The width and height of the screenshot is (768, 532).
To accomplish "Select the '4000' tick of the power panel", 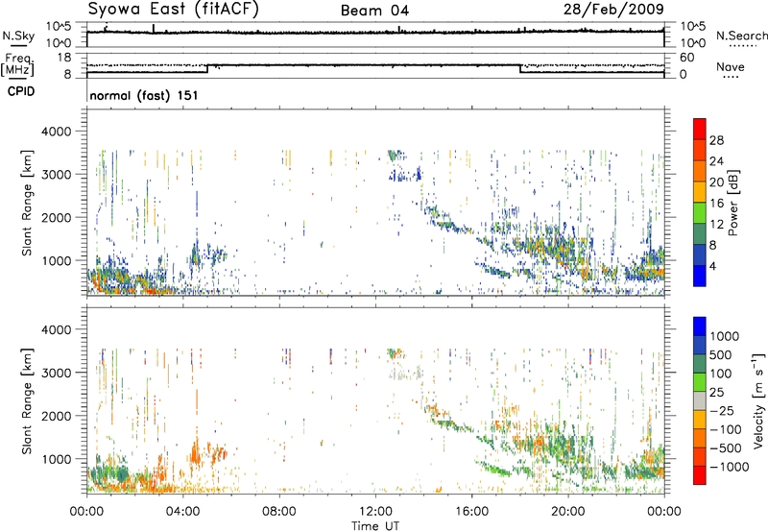I will (x=56, y=132).
